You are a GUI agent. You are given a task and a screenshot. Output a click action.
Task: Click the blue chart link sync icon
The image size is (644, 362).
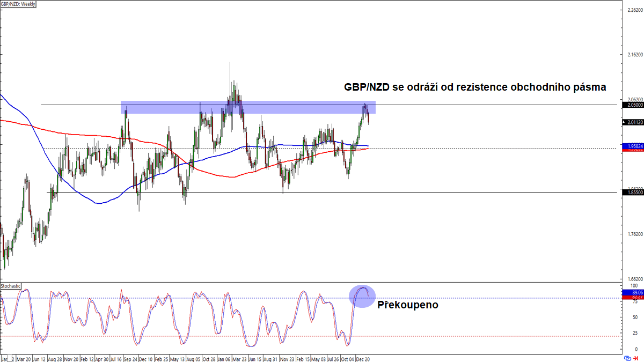click(x=627, y=358)
